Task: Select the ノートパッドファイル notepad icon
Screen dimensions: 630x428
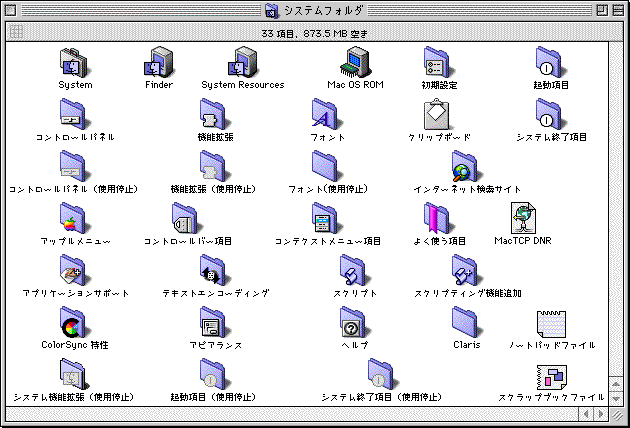Action: point(551,324)
